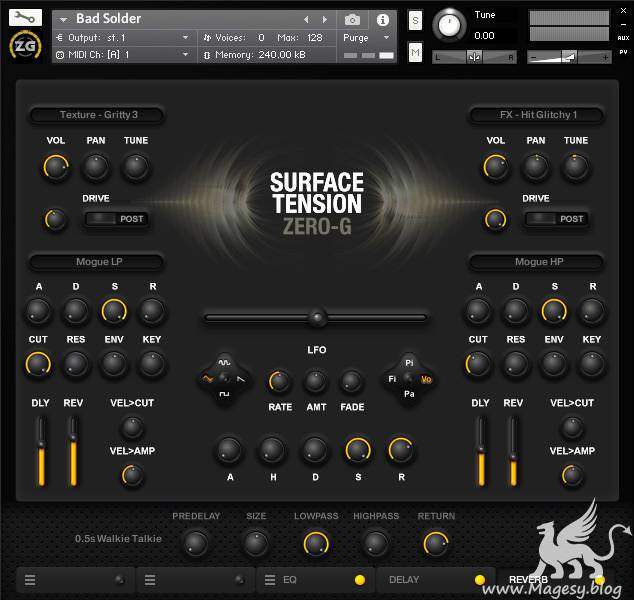Click the center envelope S knob
634x600 pixels.
pyautogui.click(x=358, y=450)
